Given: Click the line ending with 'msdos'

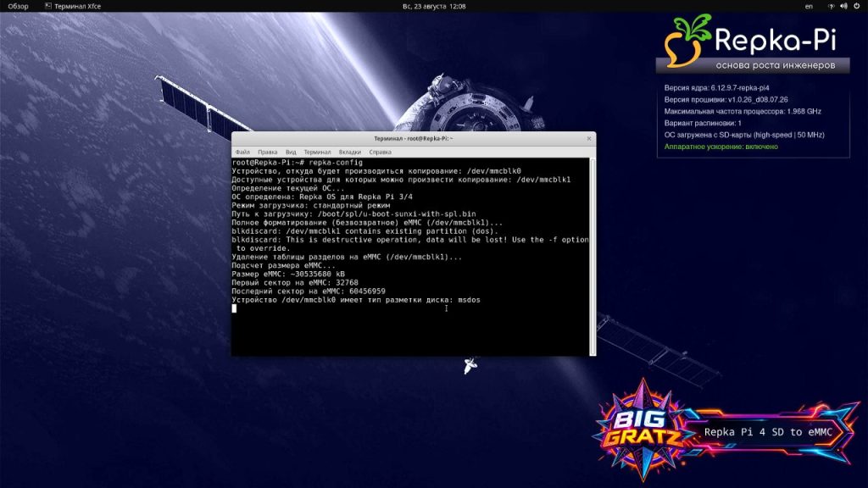Looking at the screenshot, I should pyautogui.click(x=356, y=300).
